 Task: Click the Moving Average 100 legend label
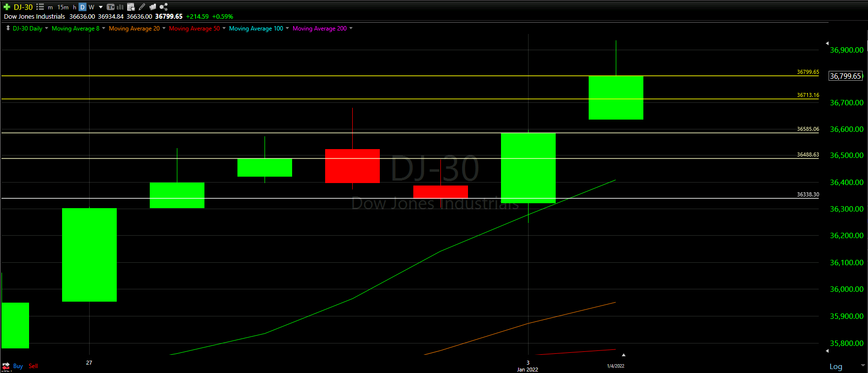tap(256, 29)
